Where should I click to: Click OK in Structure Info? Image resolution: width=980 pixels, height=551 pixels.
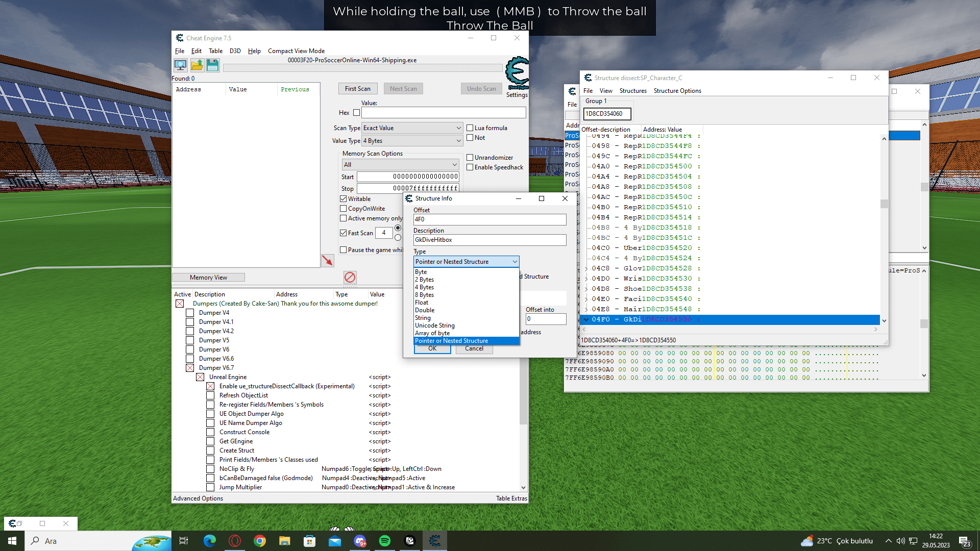(x=432, y=348)
